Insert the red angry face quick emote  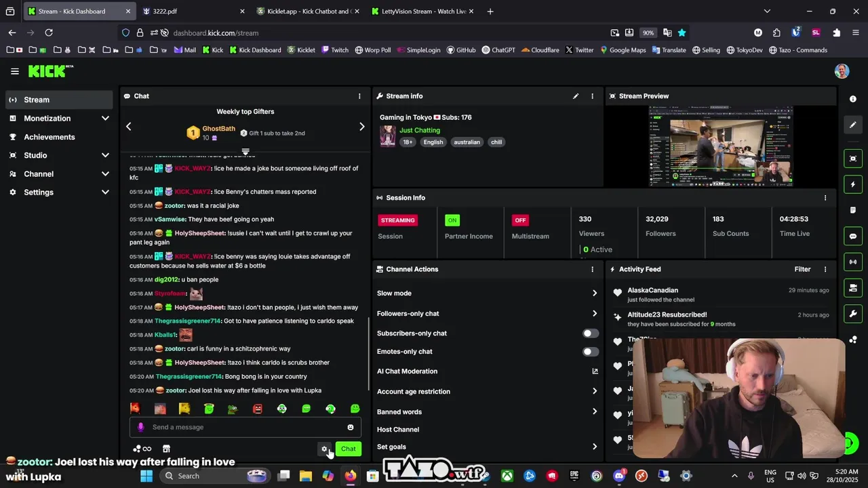coord(257,409)
